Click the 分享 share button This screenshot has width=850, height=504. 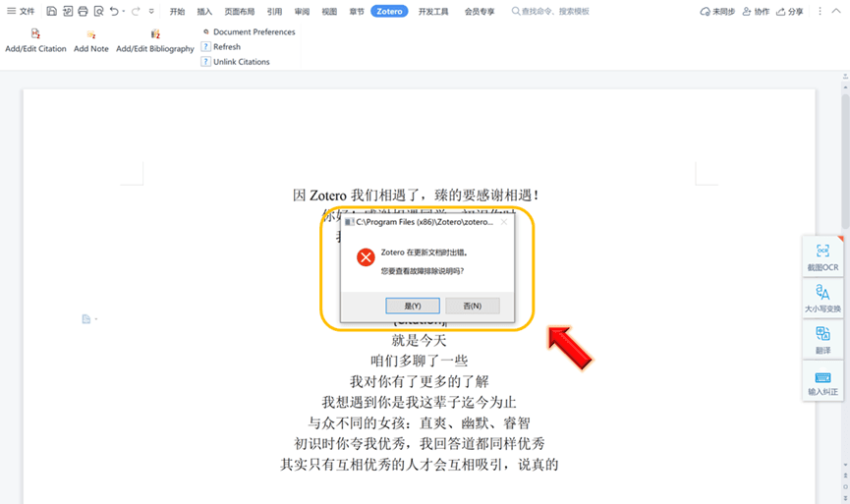click(790, 12)
